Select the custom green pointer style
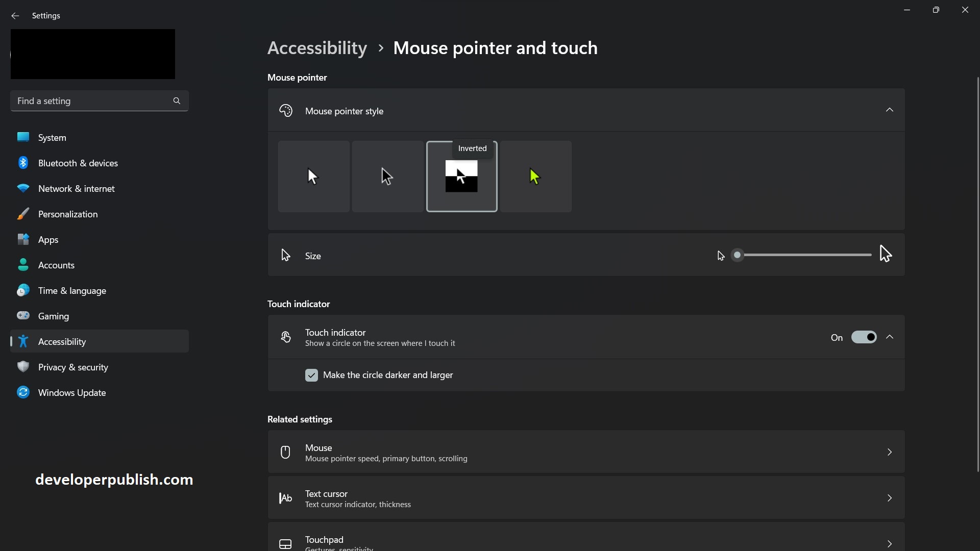This screenshot has height=551, width=980. 536,177
